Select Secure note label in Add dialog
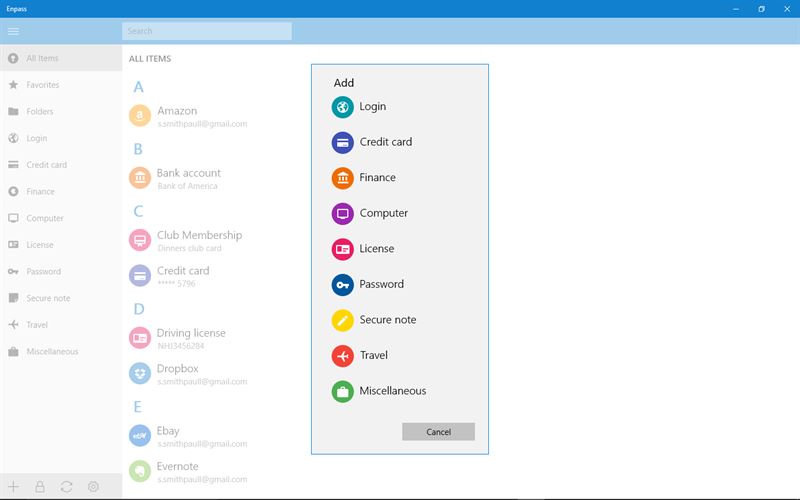800x500 pixels. (x=388, y=319)
